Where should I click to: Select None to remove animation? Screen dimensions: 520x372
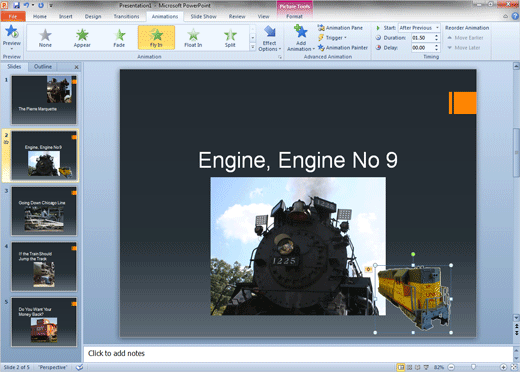pyautogui.click(x=45, y=38)
